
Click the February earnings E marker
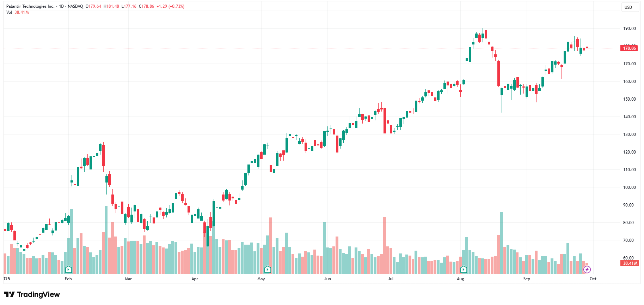69,270
